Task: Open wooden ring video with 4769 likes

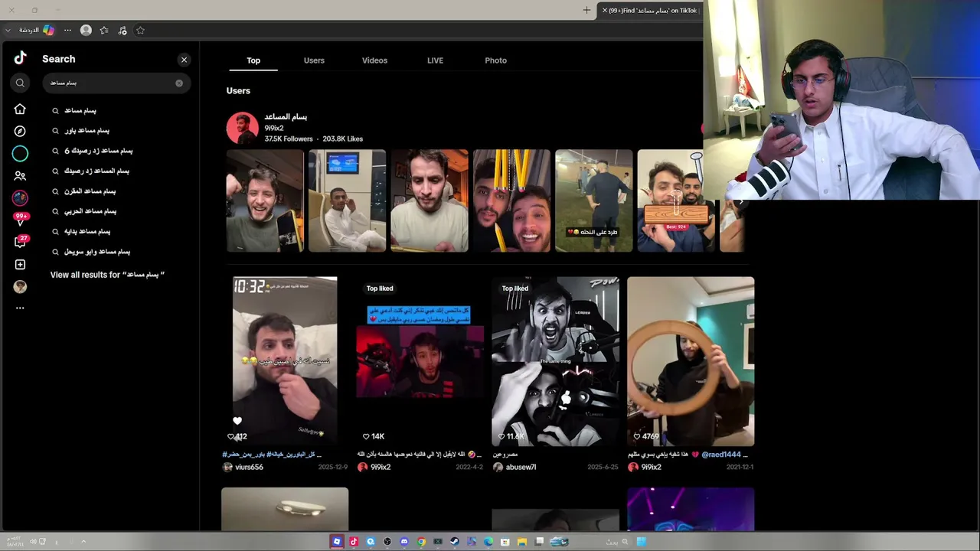Action: click(x=691, y=361)
